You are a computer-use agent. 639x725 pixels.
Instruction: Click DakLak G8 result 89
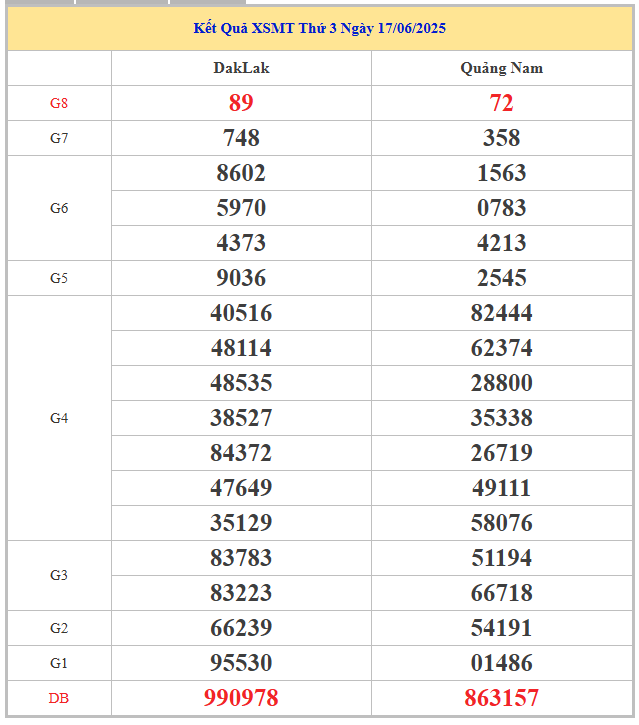[241, 103]
